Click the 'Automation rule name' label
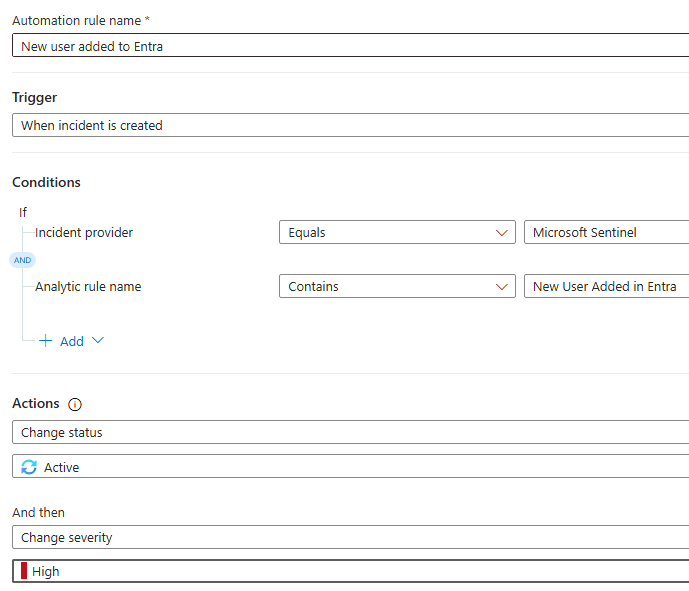Viewport: 689px width, 591px height. point(76,21)
